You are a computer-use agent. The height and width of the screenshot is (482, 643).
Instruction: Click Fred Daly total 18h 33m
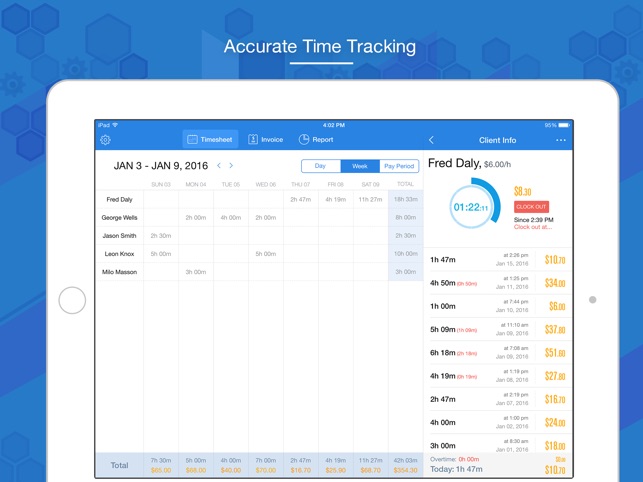[406, 199]
